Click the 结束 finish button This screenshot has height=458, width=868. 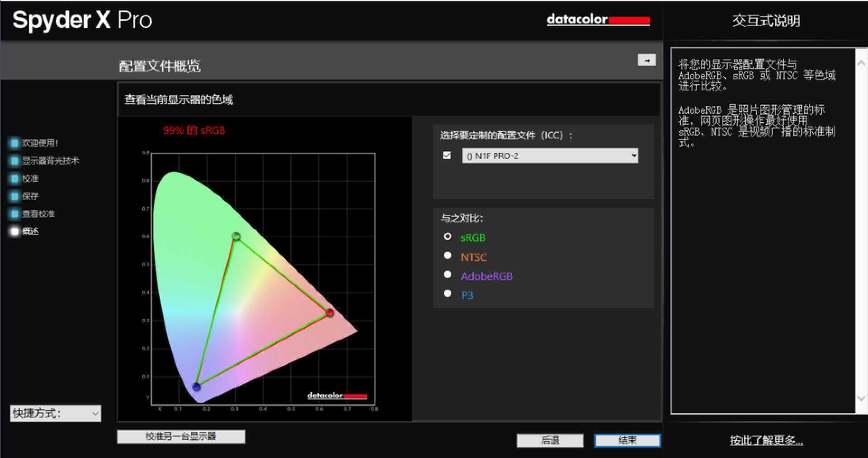[627, 440]
